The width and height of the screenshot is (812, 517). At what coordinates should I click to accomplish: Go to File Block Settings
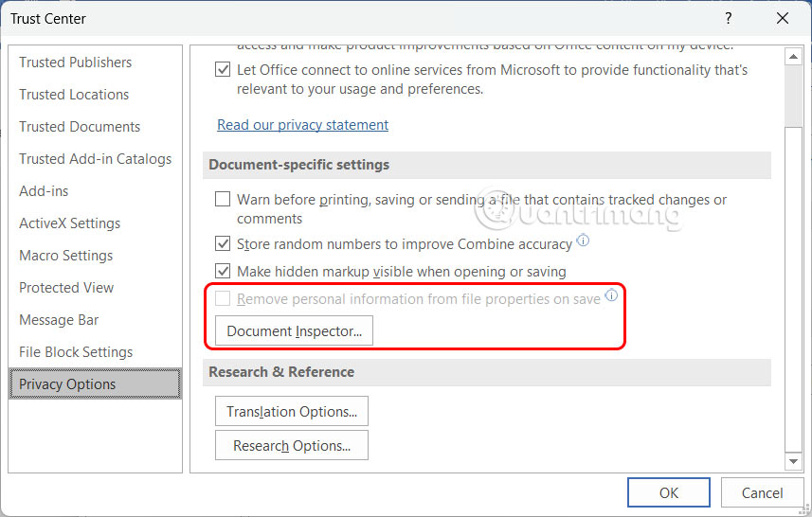tap(76, 352)
